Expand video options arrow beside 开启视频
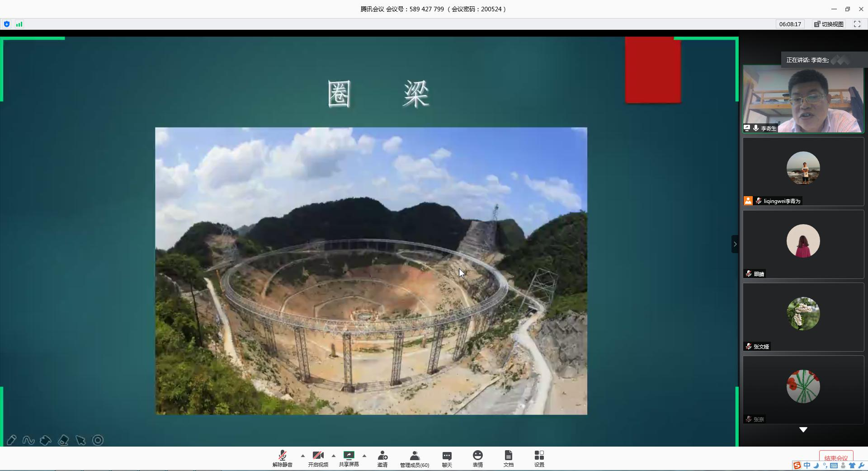Viewport: 868px width, 471px height. (334, 456)
